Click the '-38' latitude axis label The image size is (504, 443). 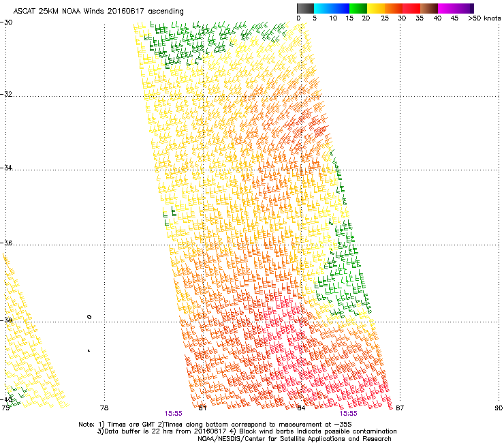[x=6, y=320]
